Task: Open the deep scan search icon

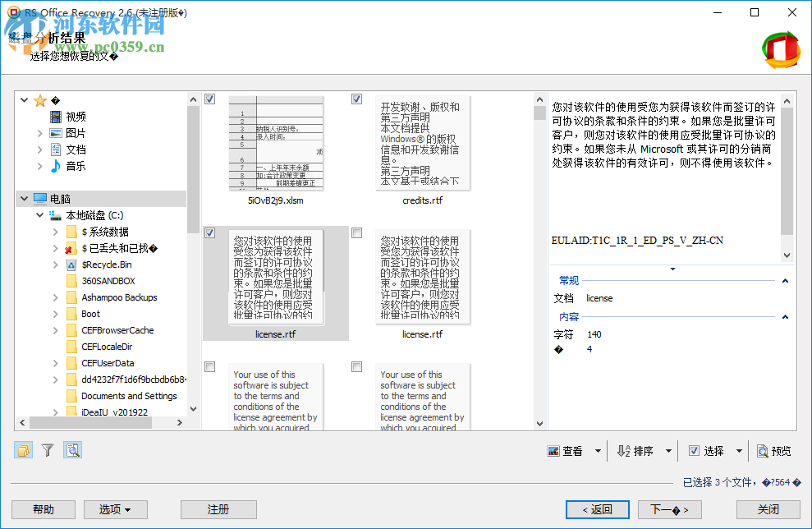Action: point(72,449)
